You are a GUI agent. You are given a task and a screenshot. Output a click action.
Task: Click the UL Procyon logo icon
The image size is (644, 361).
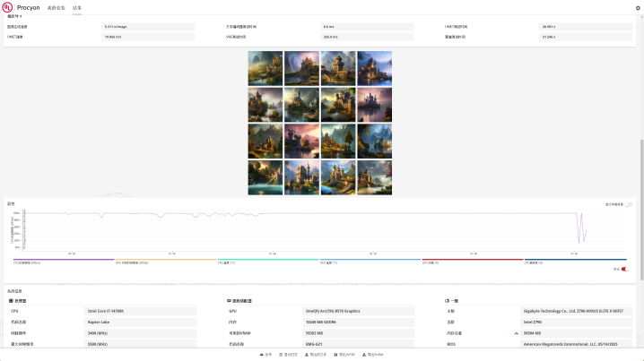[7, 7]
